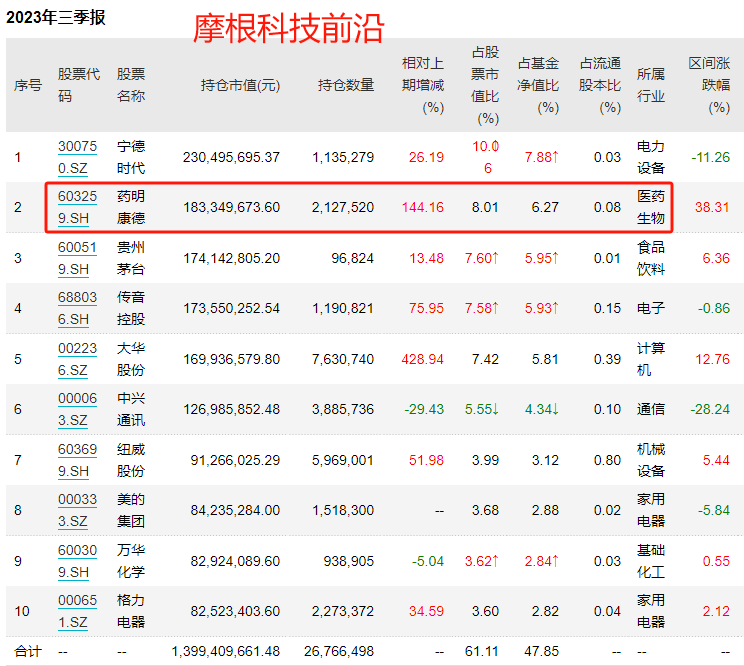Click the 持仓市值(元) column header

tap(241, 85)
